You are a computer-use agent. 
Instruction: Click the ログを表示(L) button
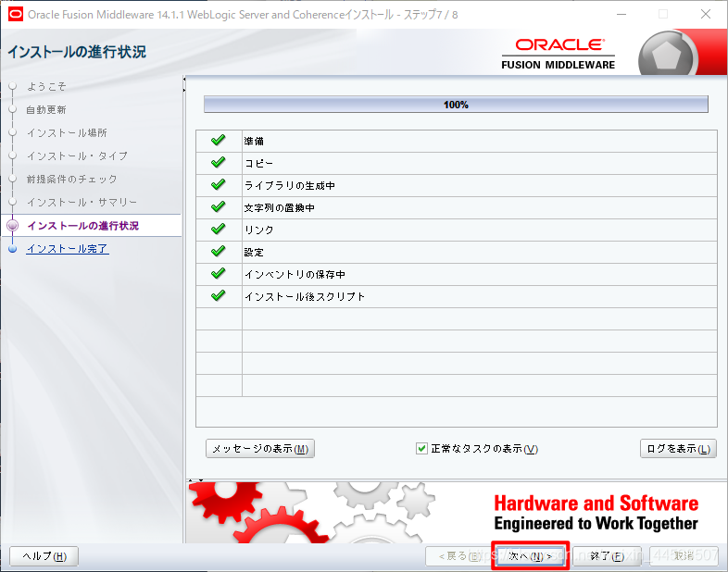pos(678,449)
